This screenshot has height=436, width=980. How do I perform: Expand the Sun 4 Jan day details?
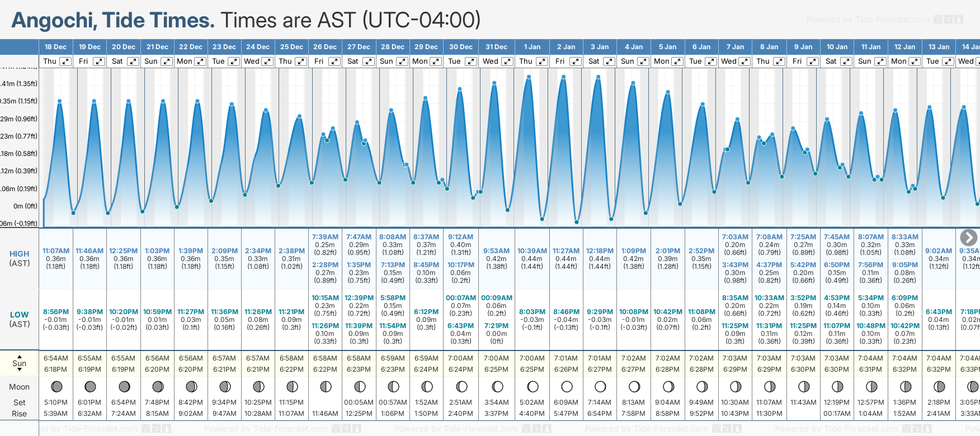[x=643, y=61]
